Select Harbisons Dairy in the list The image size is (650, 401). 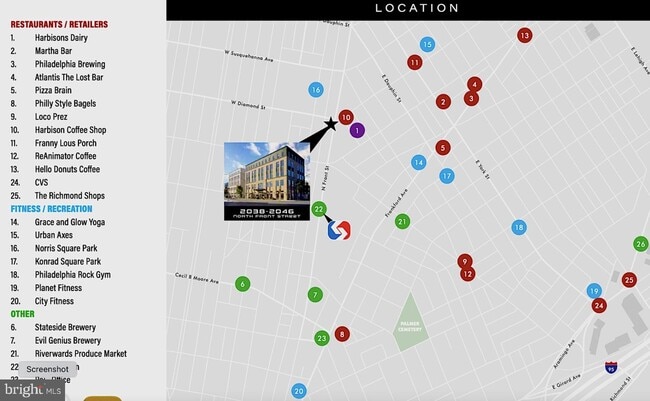pyautogui.click(x=62, y=38)
